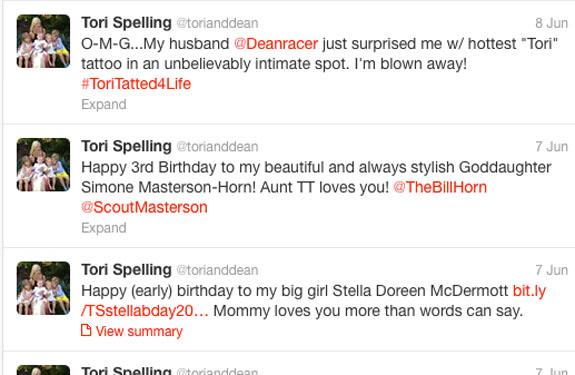Click the avatar on the Goddaughter tweet
The width and height of the screenshot is (575, 375).
click(x=43, y=165)
